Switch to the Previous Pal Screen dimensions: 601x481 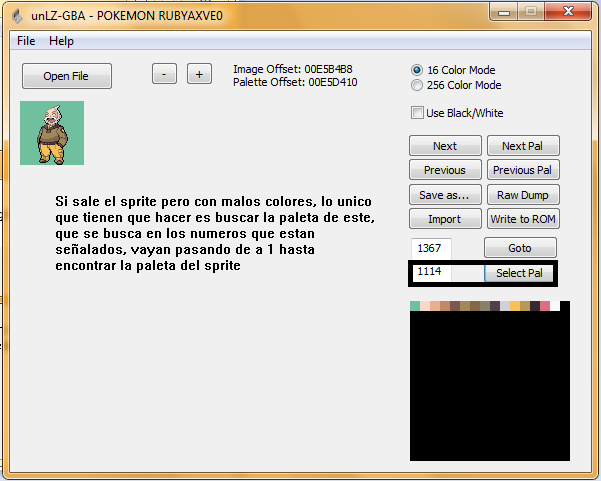[523, 170]
